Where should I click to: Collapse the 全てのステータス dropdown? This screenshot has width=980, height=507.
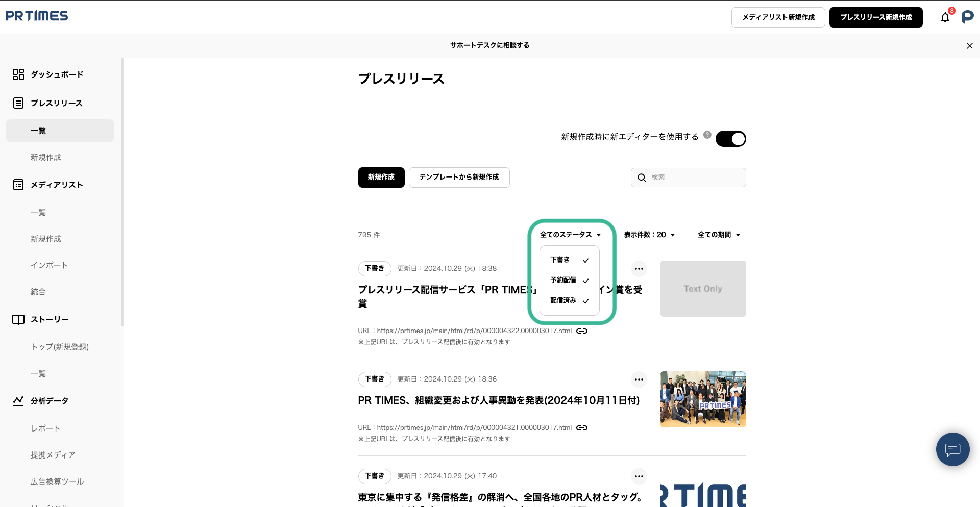click(570, 235)
